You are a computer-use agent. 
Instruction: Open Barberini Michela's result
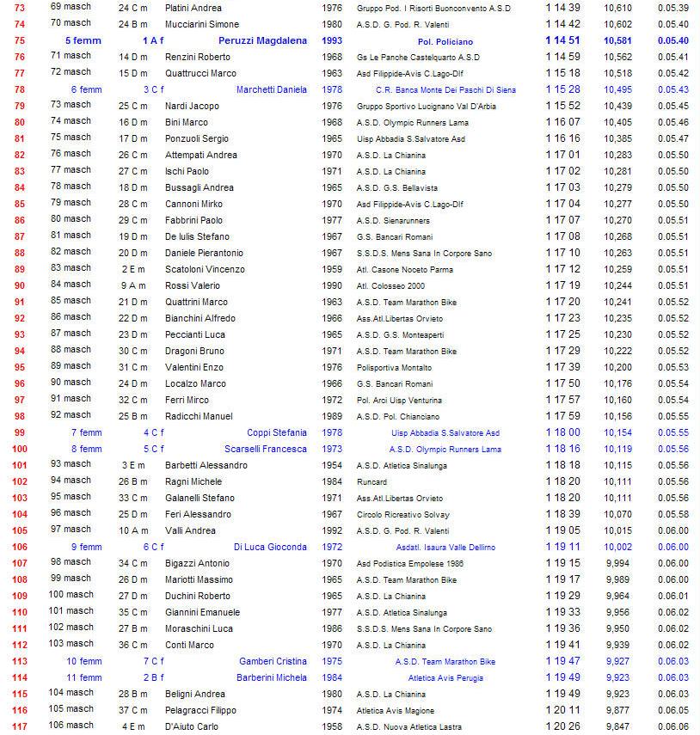[271, 677]
